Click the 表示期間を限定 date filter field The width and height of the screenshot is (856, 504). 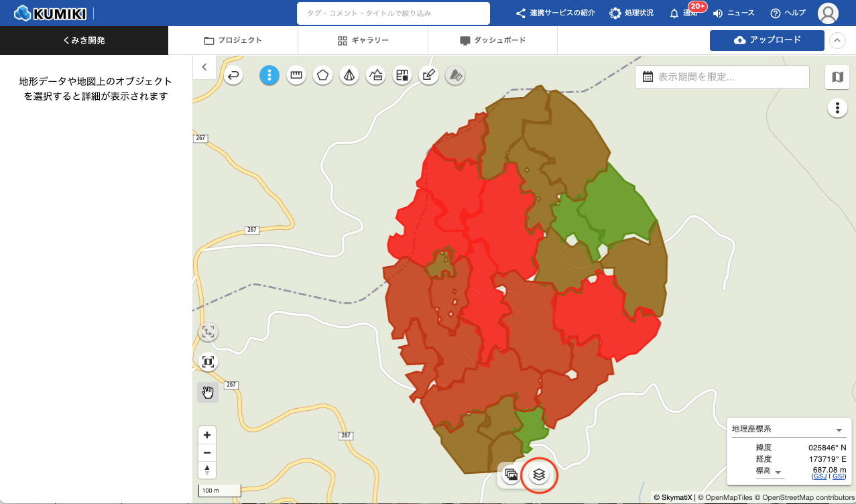(722, 77)
